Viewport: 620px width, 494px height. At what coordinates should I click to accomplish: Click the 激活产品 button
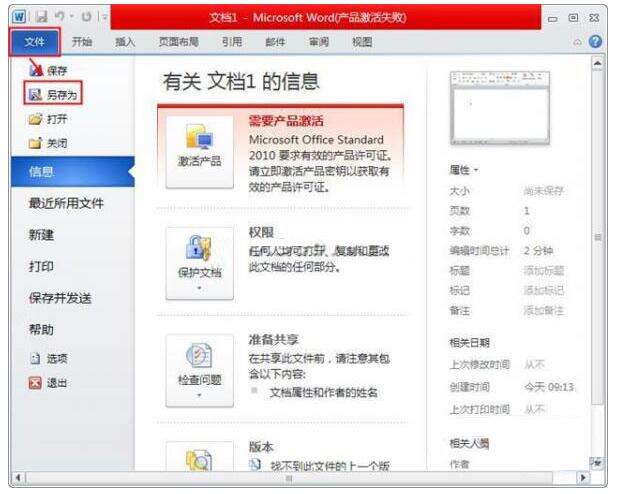[200, 152]
